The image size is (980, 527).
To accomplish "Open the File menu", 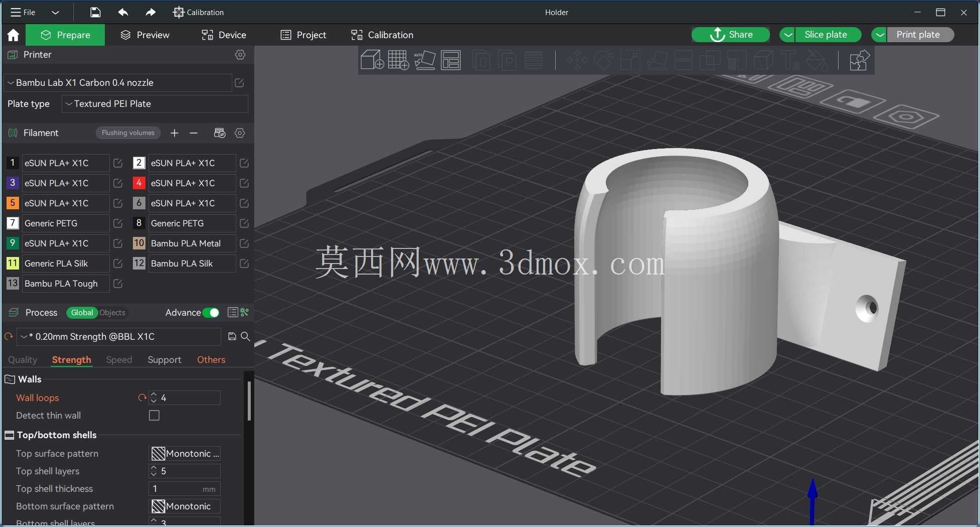I will [x=23, y=12].
